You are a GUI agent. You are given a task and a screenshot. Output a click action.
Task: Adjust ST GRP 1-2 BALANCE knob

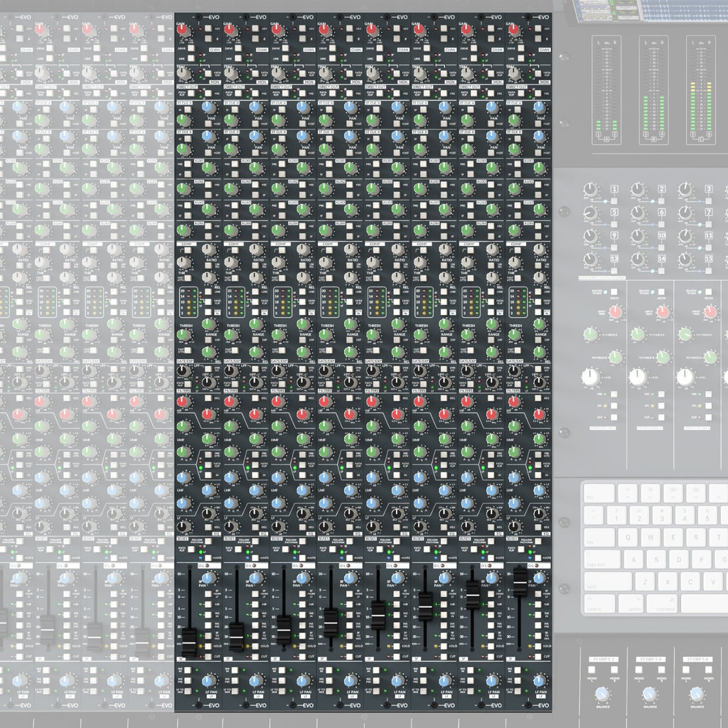pos(601,694)
